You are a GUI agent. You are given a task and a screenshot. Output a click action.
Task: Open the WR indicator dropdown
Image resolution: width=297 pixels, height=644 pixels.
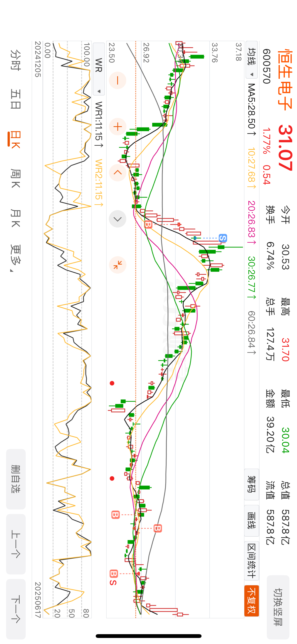point(99,69)
